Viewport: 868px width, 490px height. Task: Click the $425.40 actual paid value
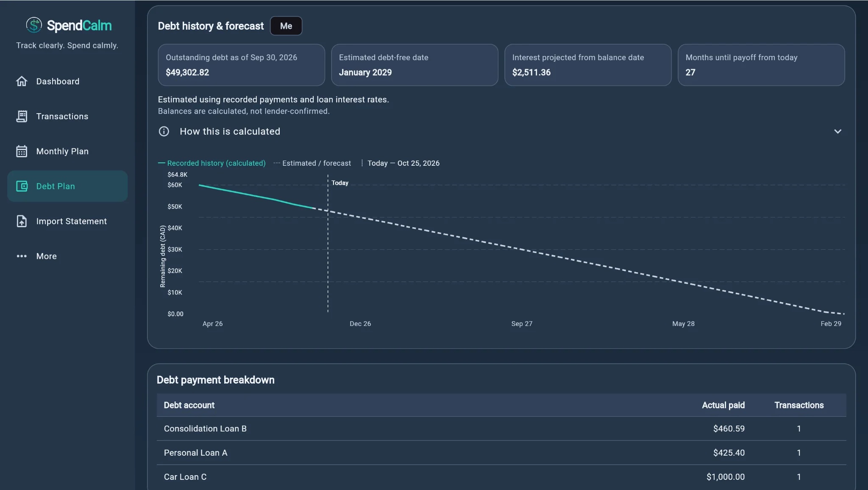coord(729,453)
